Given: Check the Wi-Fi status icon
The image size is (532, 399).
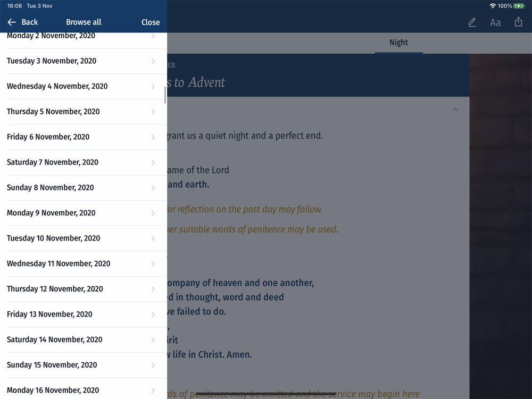Looking at the screenshot, I should click(x=493, y=6).
